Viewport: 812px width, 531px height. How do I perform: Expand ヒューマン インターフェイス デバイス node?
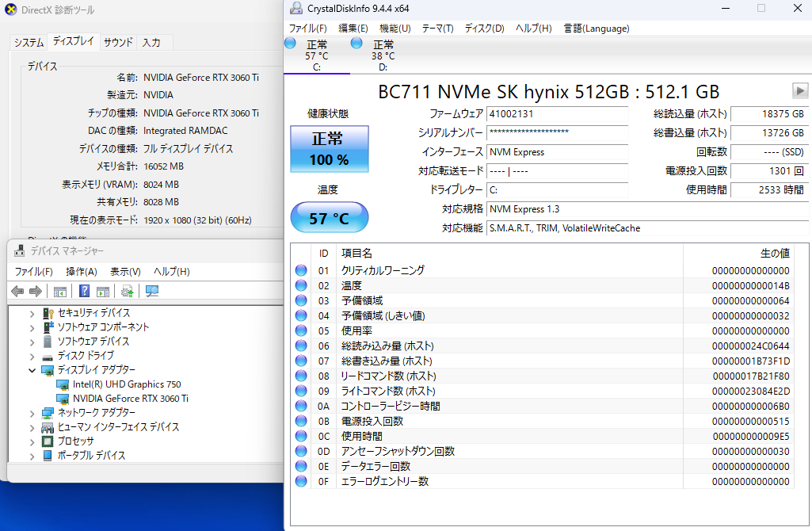coord(32,427)
